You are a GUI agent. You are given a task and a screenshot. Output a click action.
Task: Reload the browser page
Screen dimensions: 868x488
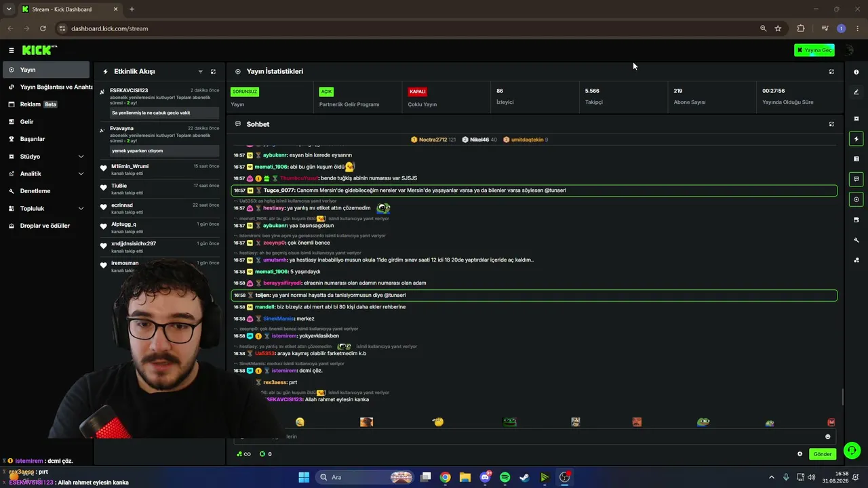(x=43, y=28)
